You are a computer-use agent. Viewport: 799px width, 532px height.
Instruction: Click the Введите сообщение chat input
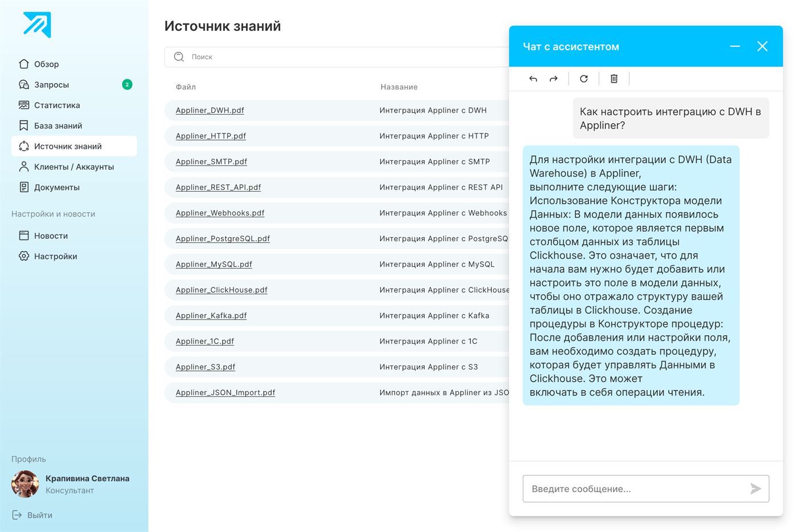point(646,489)
